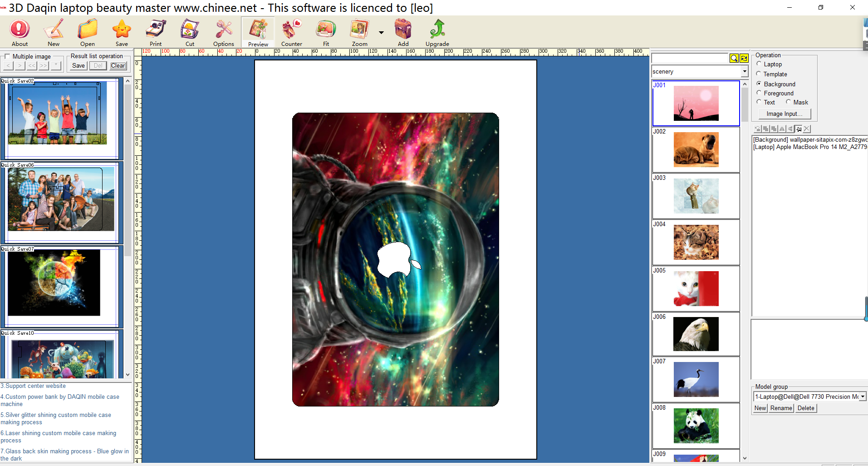The image size is (868, 466).
Task: Click scroll down arrow of scenery list
Action: [x=745, y=458]
